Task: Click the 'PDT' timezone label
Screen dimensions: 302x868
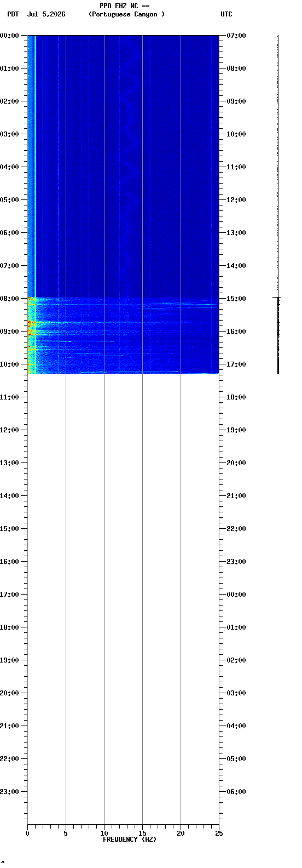Action: (13, 14)
